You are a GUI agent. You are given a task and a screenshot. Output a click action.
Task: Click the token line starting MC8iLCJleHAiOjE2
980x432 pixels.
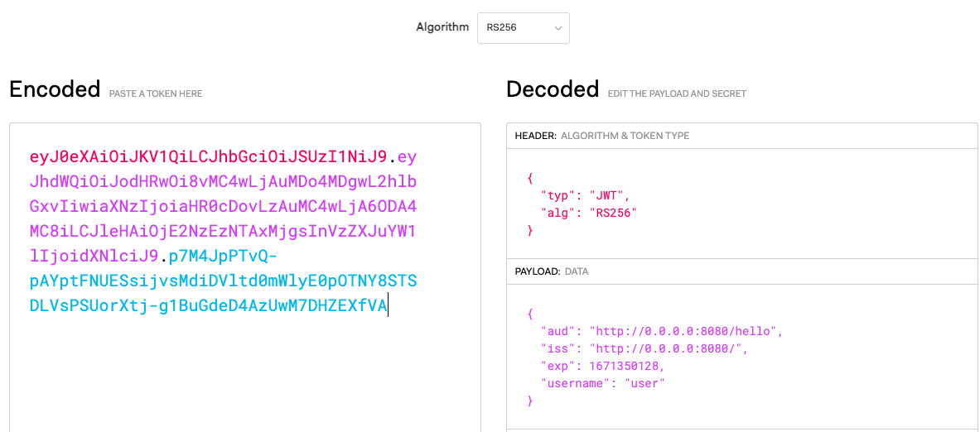click(x=223, y=232)
